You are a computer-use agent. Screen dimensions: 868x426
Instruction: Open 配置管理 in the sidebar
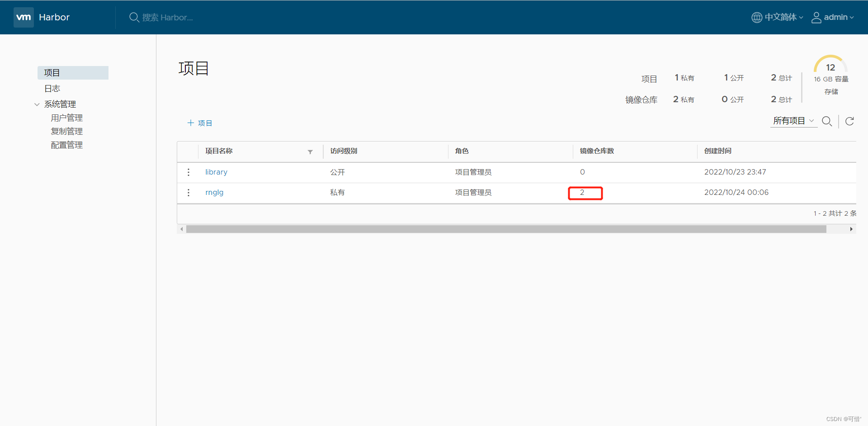[x=67, y=145]
